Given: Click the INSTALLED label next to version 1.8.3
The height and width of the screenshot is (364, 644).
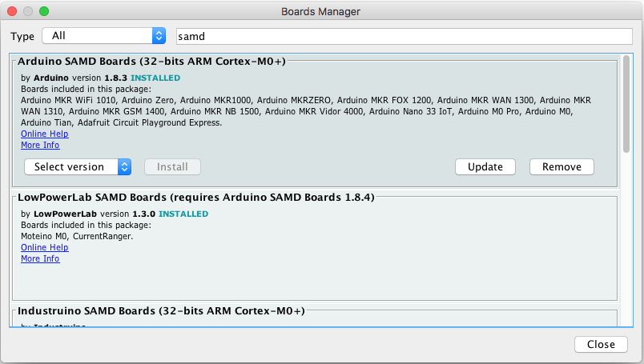Looking at the screenshot, I should [155, 78].
